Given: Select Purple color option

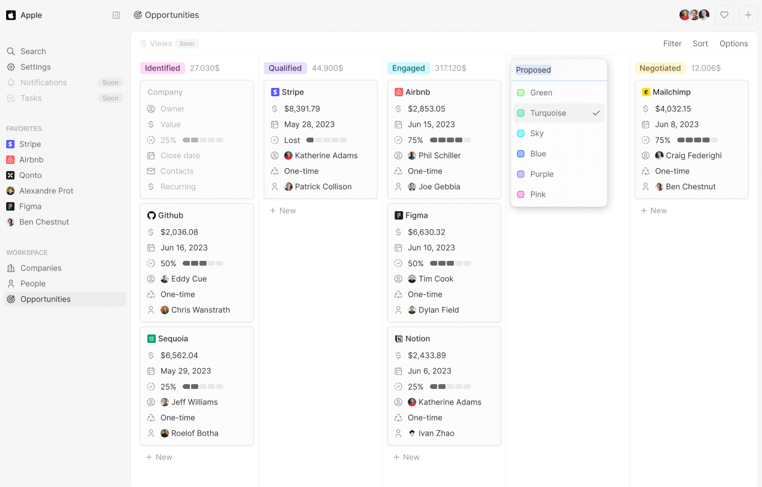Looking at the screenshot, I should [x=559, y=174].
